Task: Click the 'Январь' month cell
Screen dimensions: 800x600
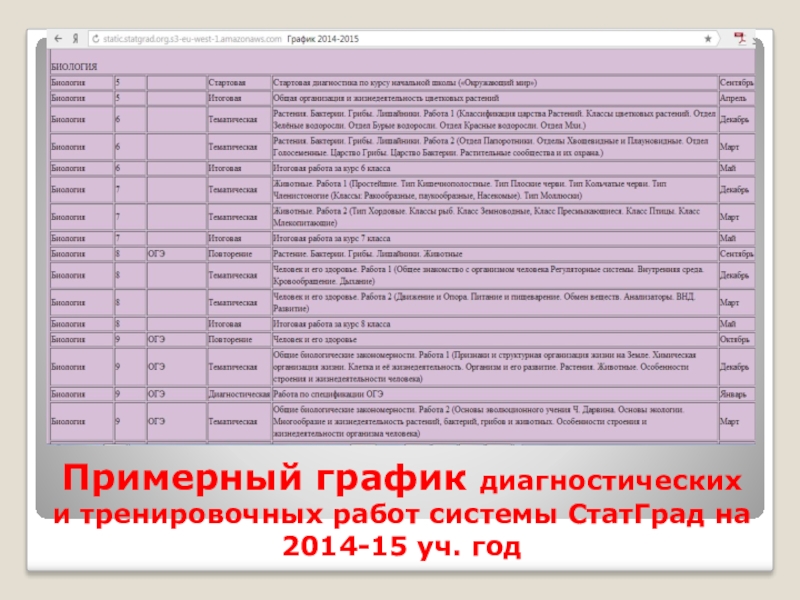Action: (x=736, y=394)
